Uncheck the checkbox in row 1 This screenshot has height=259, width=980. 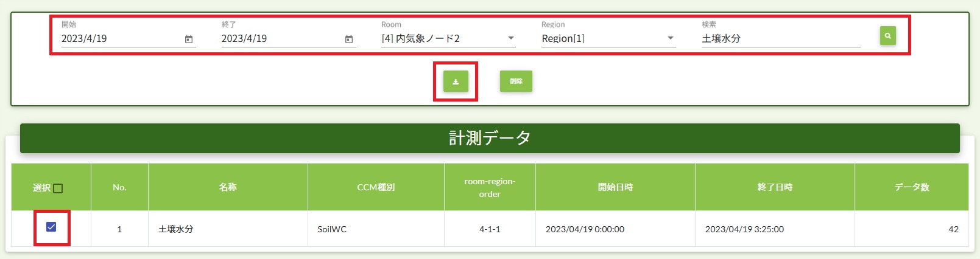pyautogui.click(x=51, y=227)
